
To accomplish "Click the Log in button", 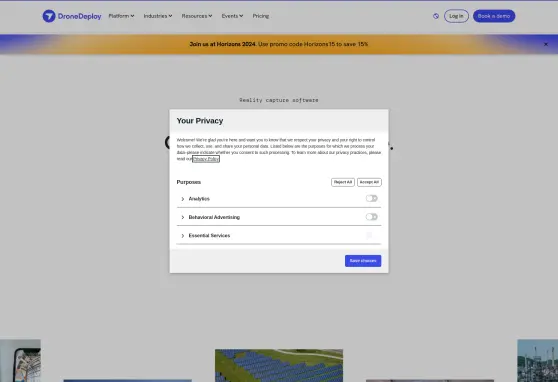I will [x=456, y=16].
